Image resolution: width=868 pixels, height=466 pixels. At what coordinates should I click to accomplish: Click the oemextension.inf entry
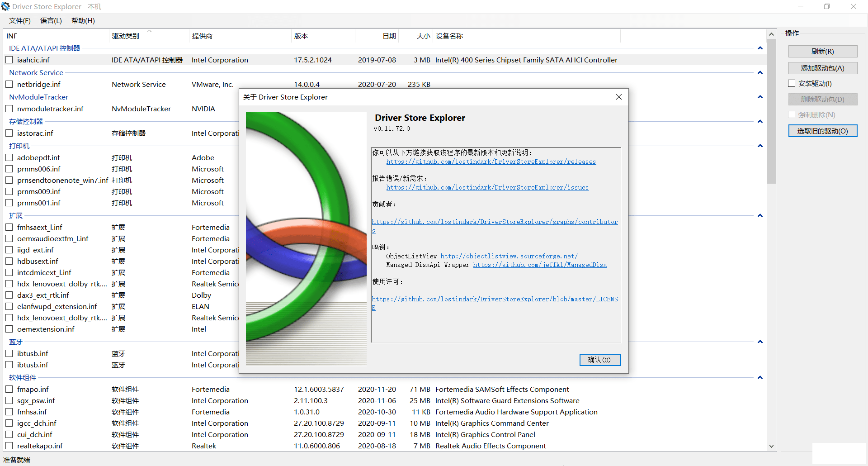[x=46, y=329]
